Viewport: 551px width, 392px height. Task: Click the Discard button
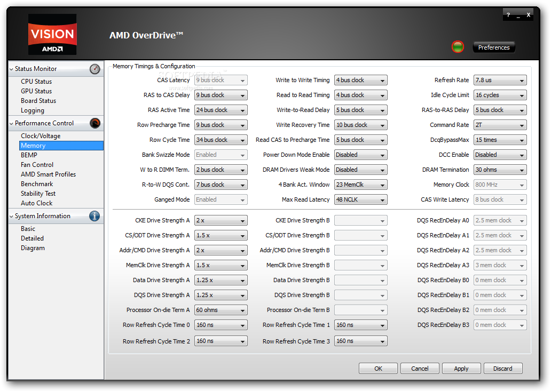pos(503,369)
